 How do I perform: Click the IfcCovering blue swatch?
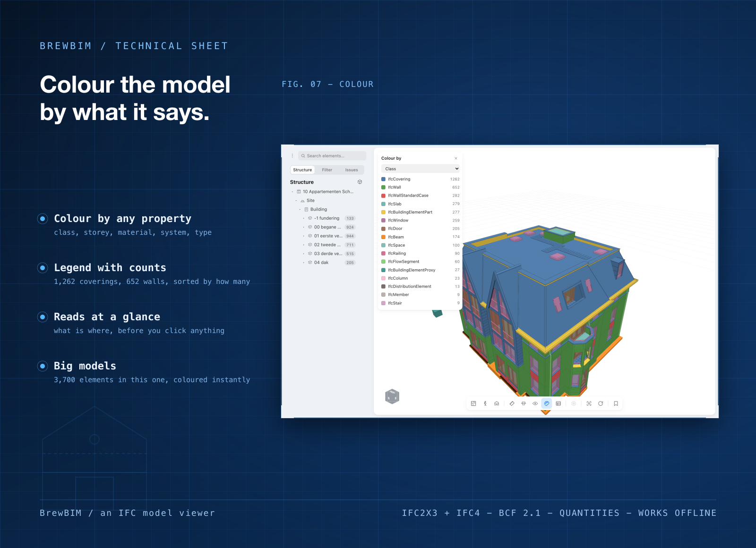point(383,179)
